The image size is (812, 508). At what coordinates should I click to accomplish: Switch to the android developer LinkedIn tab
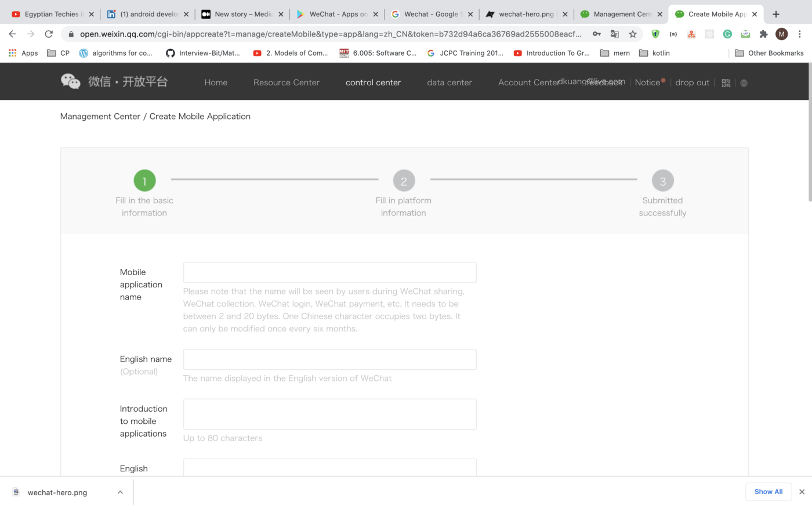coord(148,14)
